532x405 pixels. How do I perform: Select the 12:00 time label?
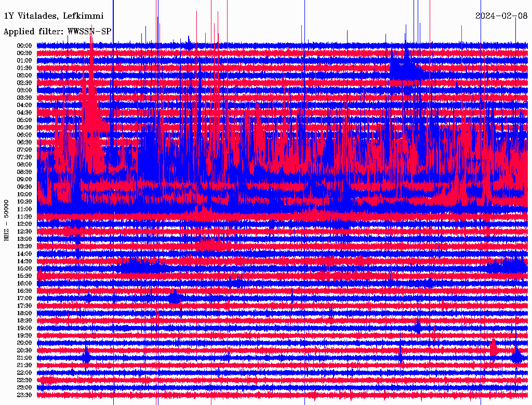[24, 224]
